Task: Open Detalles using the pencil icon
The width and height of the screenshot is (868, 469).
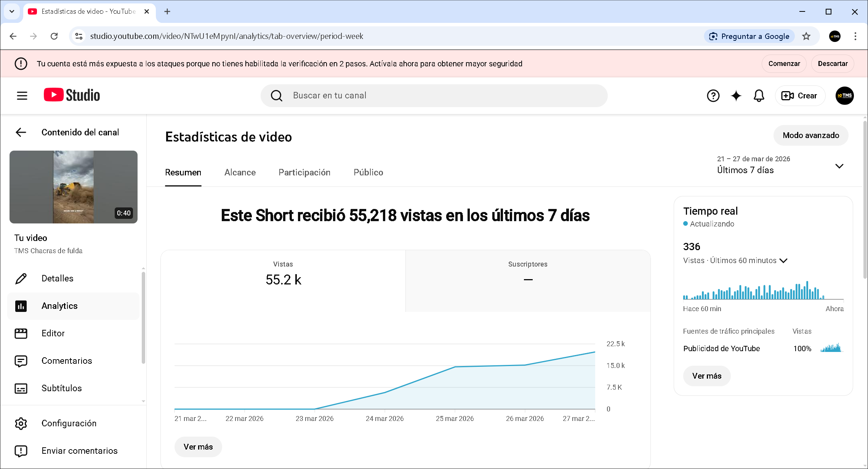Action: point(57,278)
